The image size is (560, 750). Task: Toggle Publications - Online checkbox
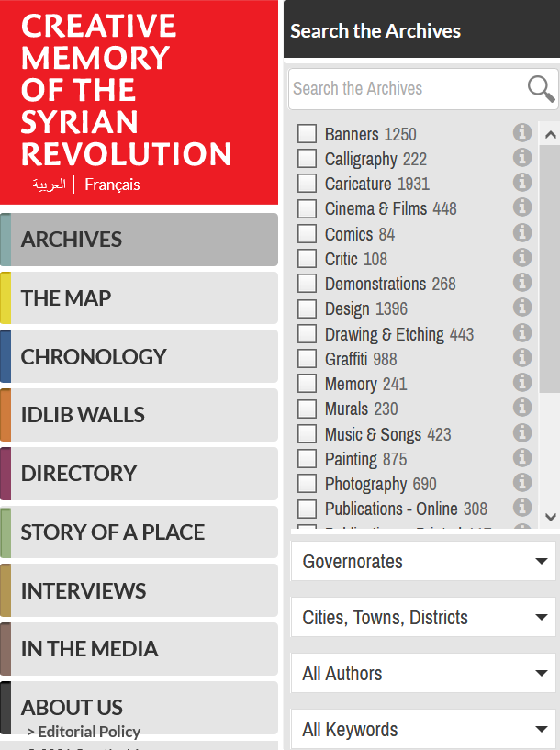[307, 509]
